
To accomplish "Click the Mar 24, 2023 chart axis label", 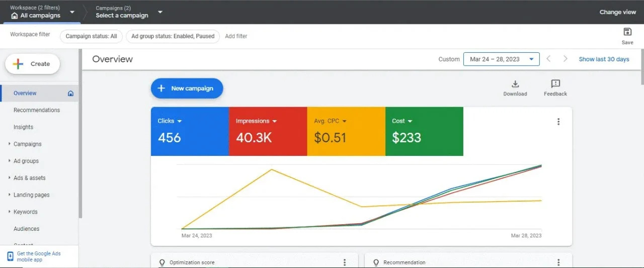I will 197,235.
